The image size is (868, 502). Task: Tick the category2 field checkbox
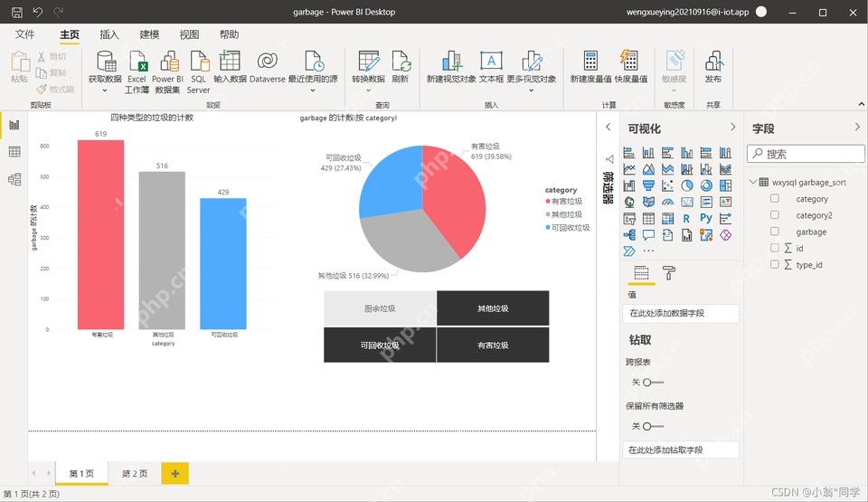tap(775, 215)
